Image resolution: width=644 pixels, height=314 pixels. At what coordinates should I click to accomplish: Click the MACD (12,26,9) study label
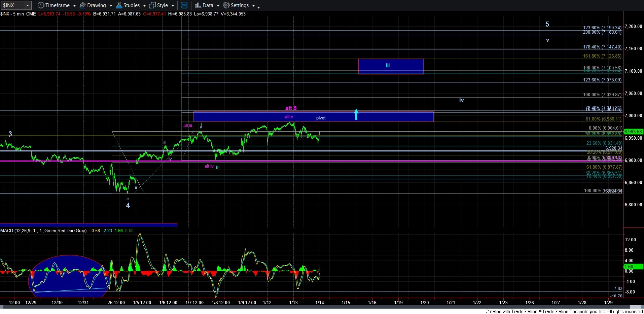pos(43,231)
